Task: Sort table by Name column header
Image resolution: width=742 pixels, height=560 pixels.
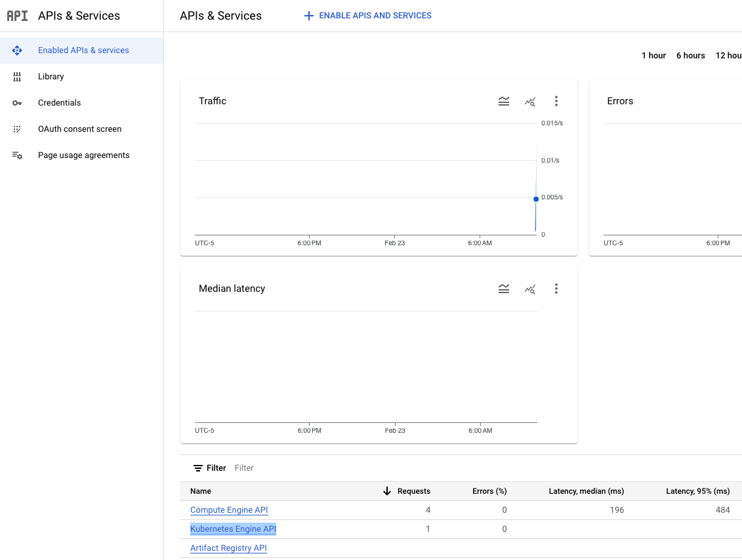Action: 201,491
